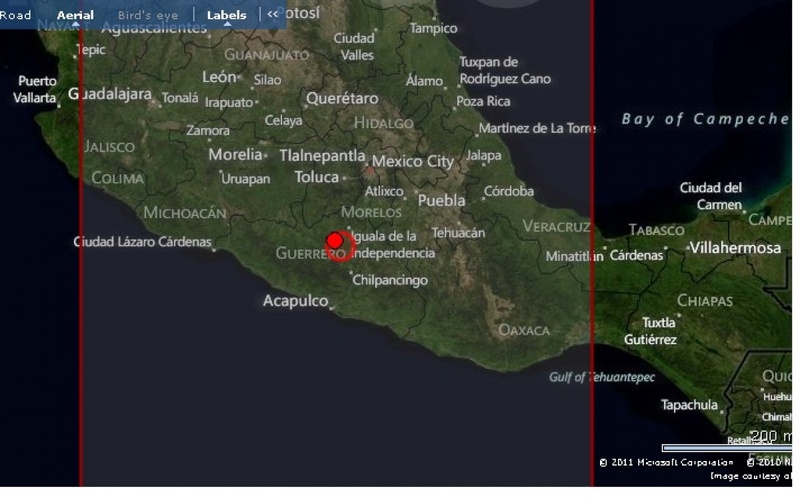Image resolution: width=800 pixels, height=497 pixels.
Task: Click the Puerto Vallarta label
Action: point(37,89)
